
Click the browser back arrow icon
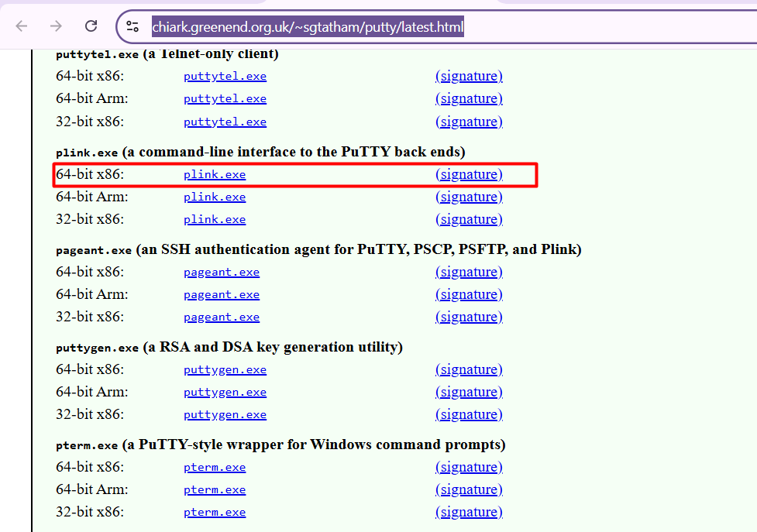tap(21, 26)
